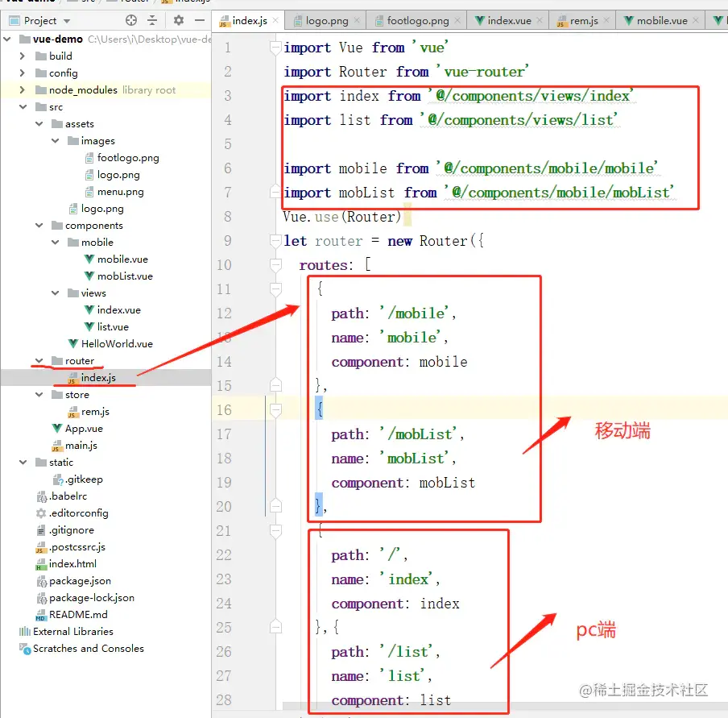Fold the mobile route object at line 11
This screenshot has height=718, width=728.
(x=275, y=289)
